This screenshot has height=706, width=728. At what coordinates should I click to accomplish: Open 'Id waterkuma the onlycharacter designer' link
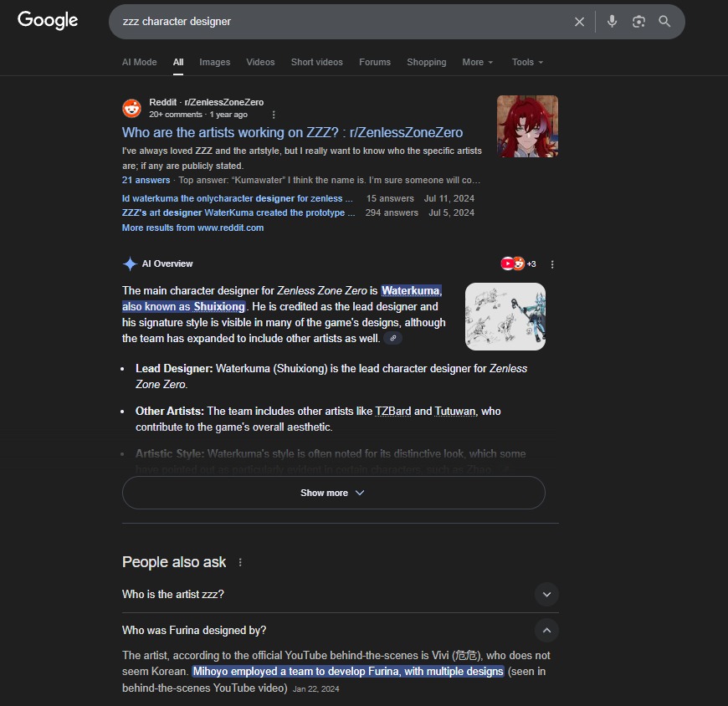pos(238,198)
